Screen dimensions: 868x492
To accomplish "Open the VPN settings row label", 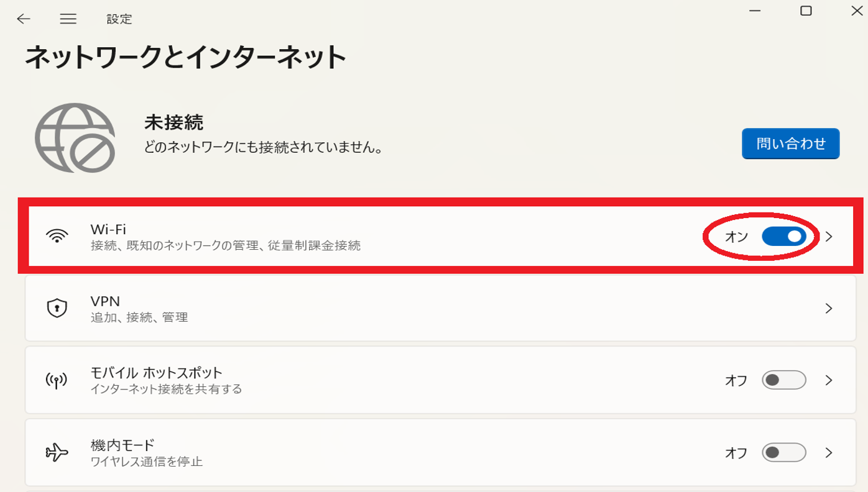I will click(x=105, y=301).
